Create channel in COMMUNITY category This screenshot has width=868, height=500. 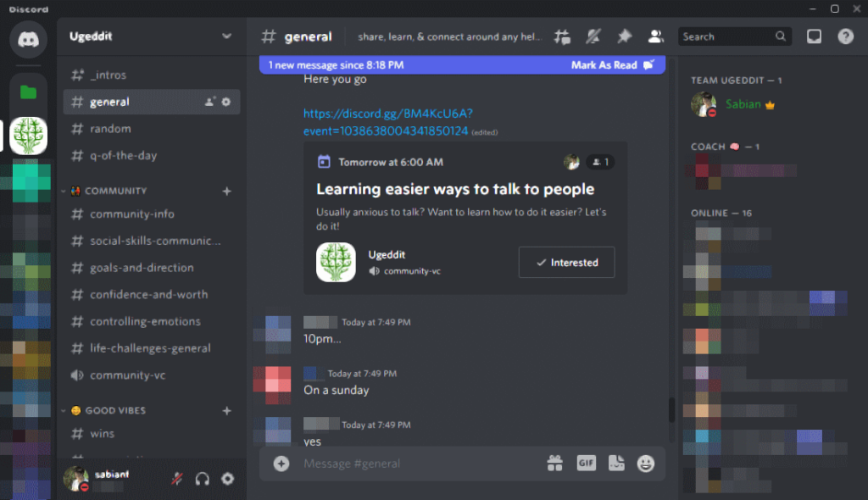(226, 191)
